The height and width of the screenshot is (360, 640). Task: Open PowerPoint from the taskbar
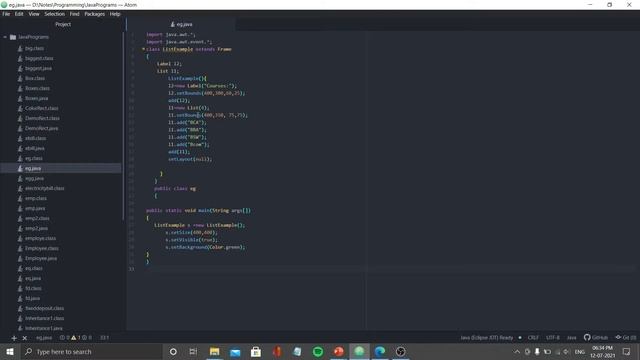(338, 351)
